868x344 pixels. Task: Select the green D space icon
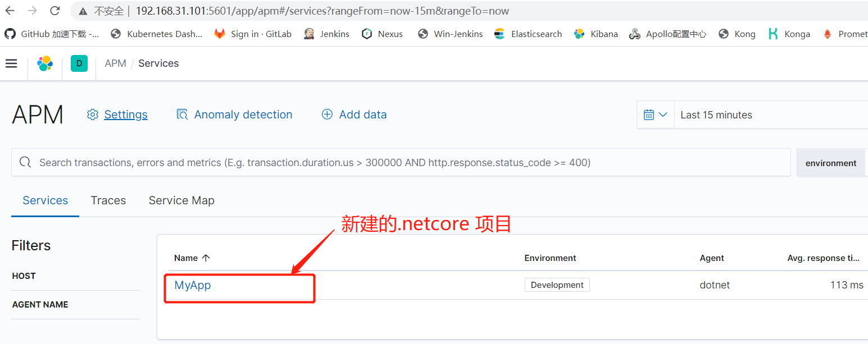[x=79, y=63]
